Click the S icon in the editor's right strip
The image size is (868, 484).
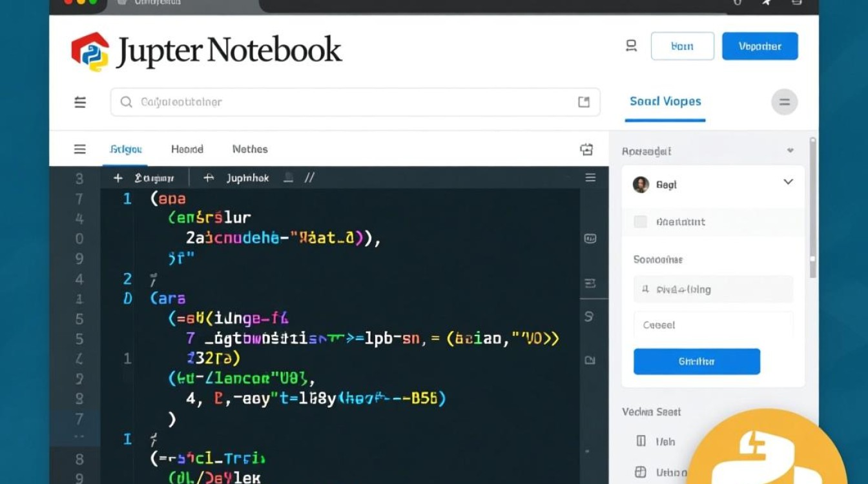(x=589, y=317)
